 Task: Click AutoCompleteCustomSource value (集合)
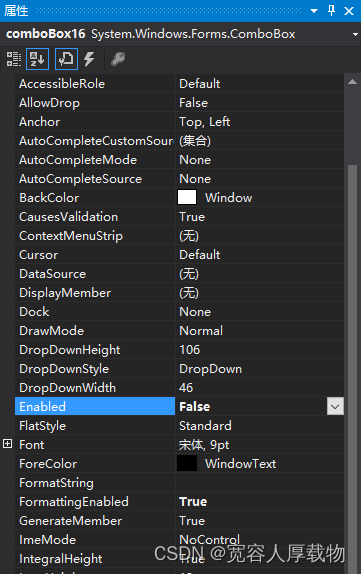tap(195, 141)
